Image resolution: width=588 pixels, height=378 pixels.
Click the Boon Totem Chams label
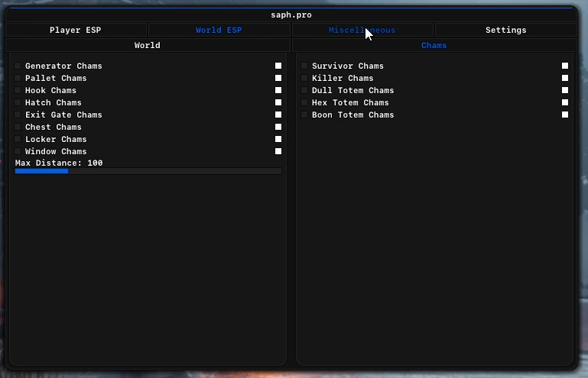point(352,115)
